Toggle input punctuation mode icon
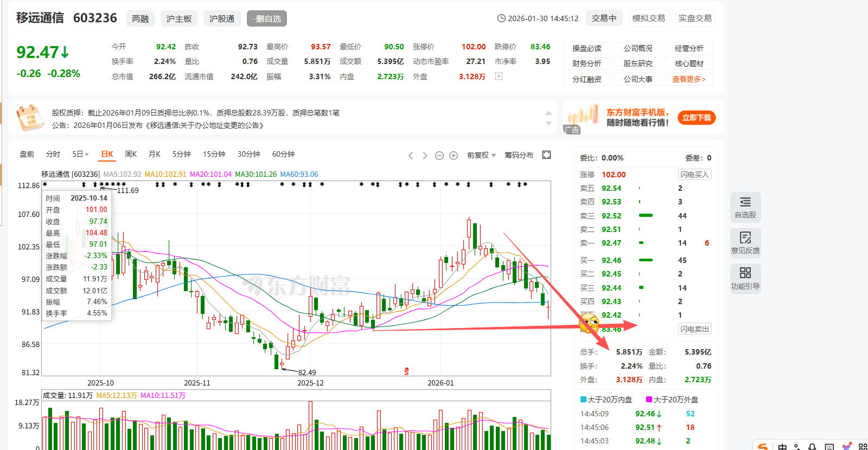This screenshot has height=450, width=868. (x=797, y=447)
